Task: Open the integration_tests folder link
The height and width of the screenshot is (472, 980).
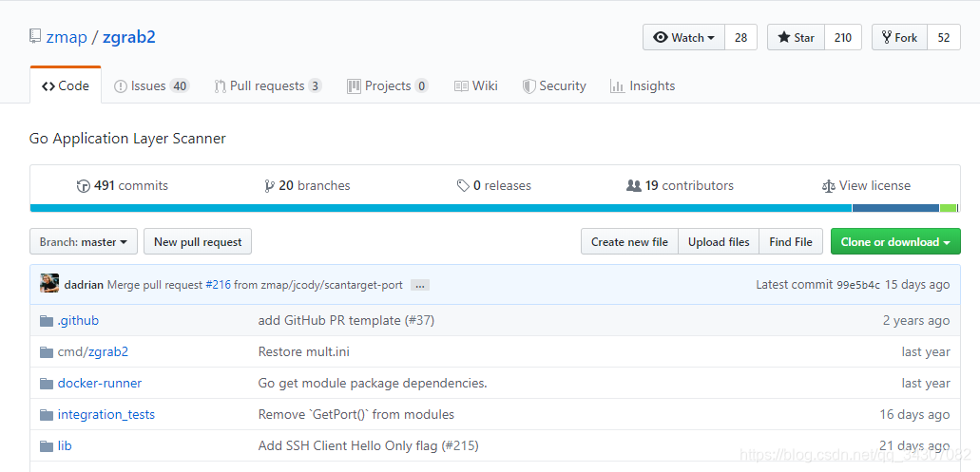Action: (x=106, y=414)
